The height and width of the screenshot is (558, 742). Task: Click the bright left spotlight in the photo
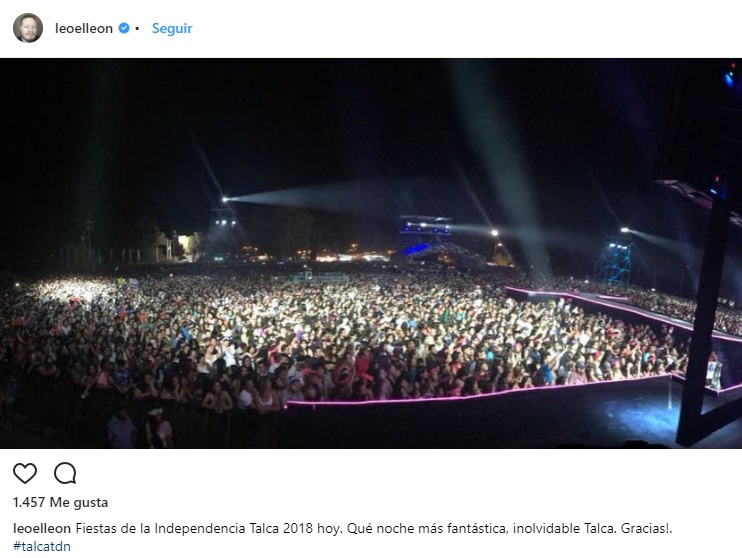click(225, 199)
